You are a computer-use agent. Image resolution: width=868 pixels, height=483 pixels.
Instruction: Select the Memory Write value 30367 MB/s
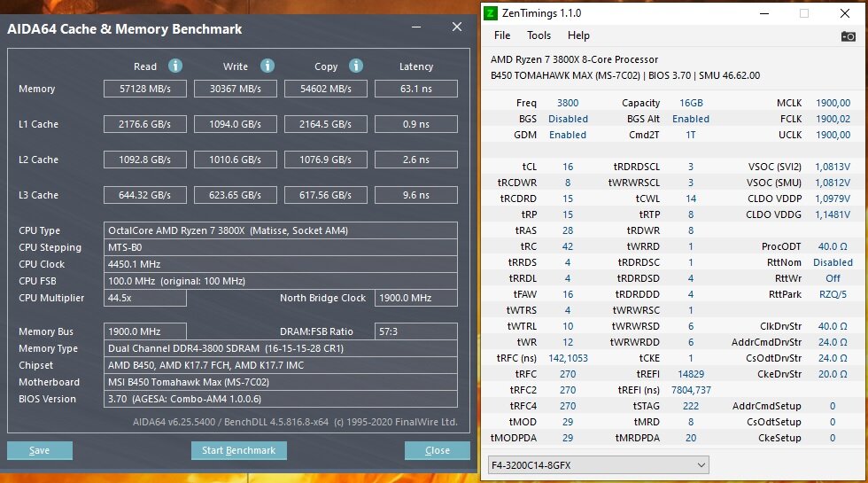(236, 89)
